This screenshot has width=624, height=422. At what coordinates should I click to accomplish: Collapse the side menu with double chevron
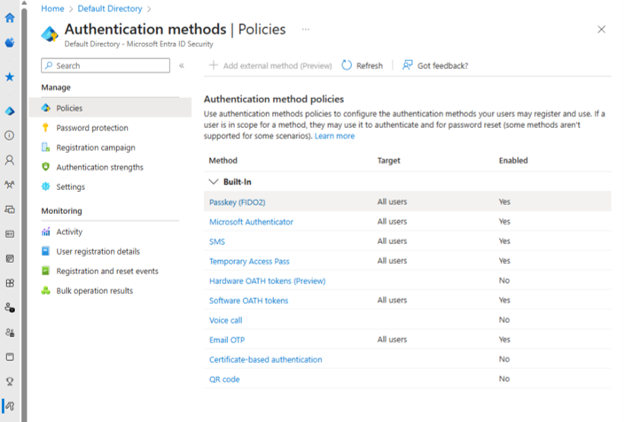coord(181,66)
